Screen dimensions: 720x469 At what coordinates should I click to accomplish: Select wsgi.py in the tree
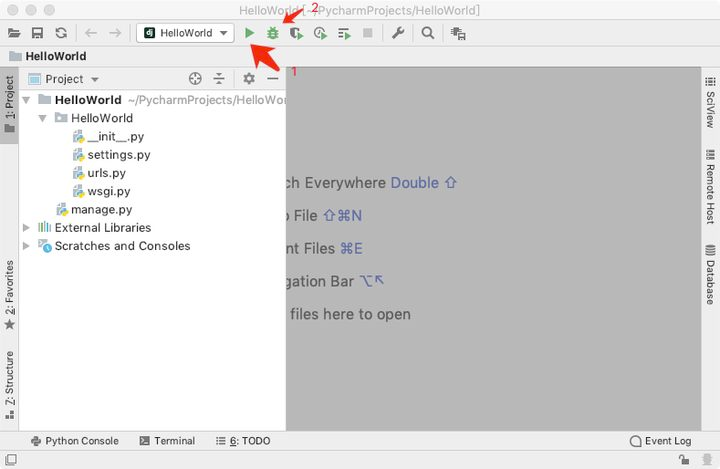102,191
